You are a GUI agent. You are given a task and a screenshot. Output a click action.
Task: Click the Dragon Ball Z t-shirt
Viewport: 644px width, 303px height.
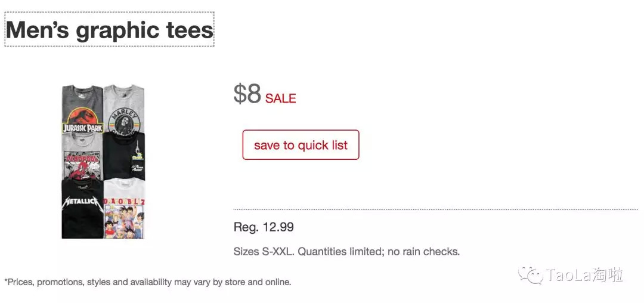124,209
